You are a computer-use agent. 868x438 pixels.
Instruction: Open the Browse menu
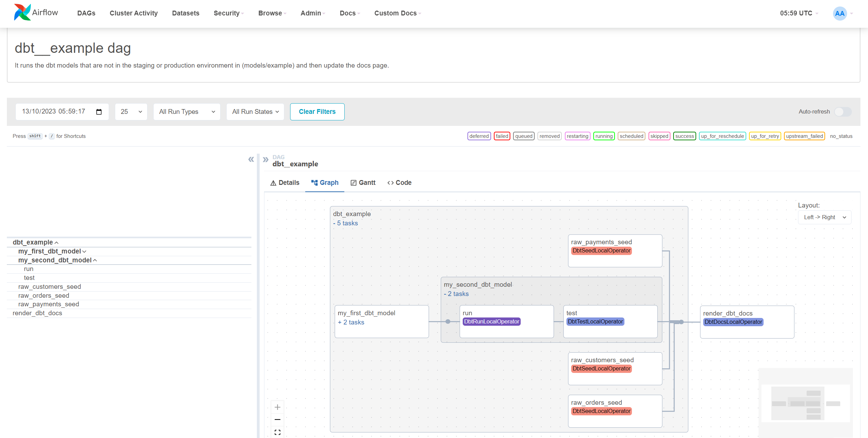point(272,13)
